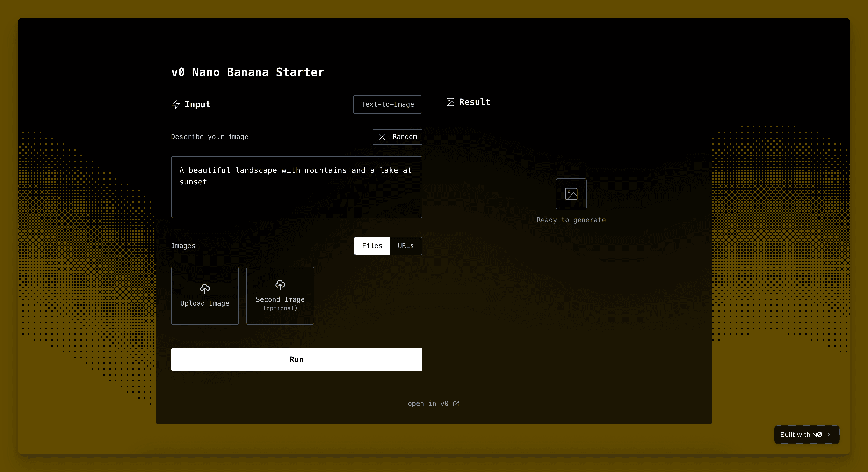This screenshot has width=868, height=472.
Task: Select the Files tab
Action: tap(372, 246)
